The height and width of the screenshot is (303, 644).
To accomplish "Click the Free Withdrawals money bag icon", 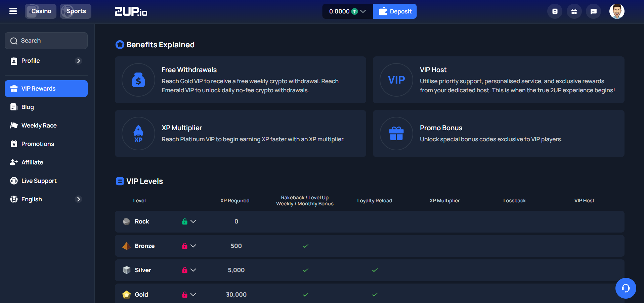I will (138, 80).
